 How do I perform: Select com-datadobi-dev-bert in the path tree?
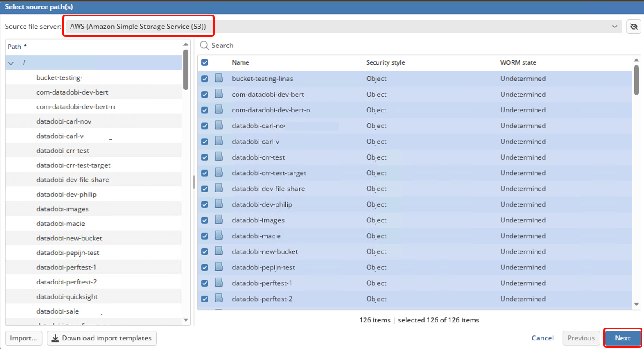72,92
